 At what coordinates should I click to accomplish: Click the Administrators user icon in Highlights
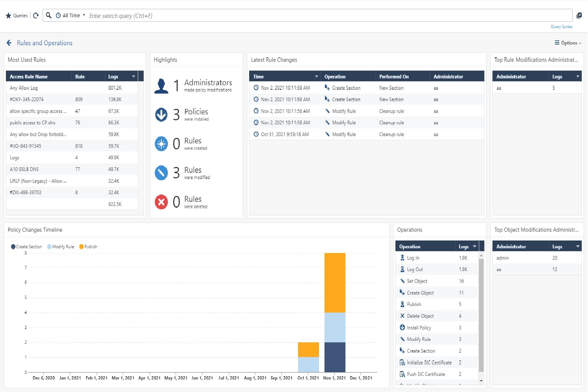[161, 86]
